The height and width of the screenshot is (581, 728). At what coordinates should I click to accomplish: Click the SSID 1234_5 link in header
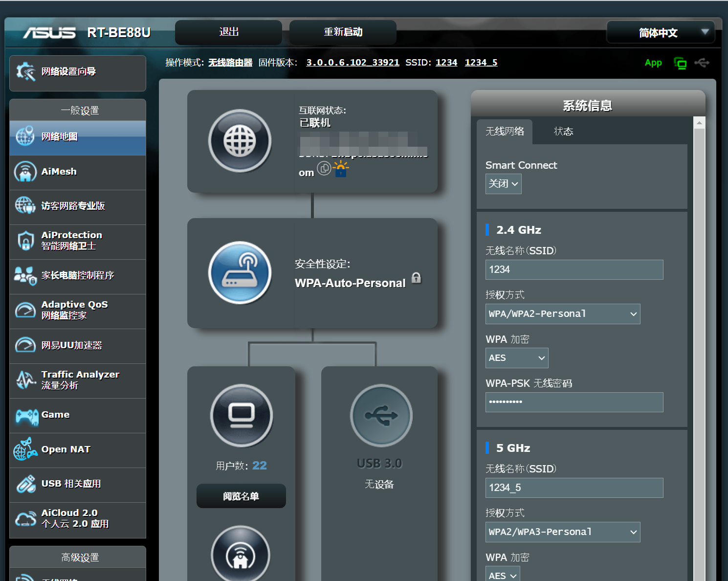pyautogui.click(x=481, y=63)
